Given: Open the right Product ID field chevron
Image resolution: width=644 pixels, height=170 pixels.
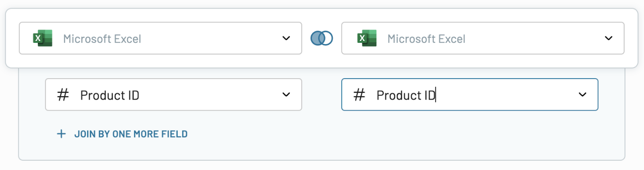Looking at the screenshot, I should (582, 95).
